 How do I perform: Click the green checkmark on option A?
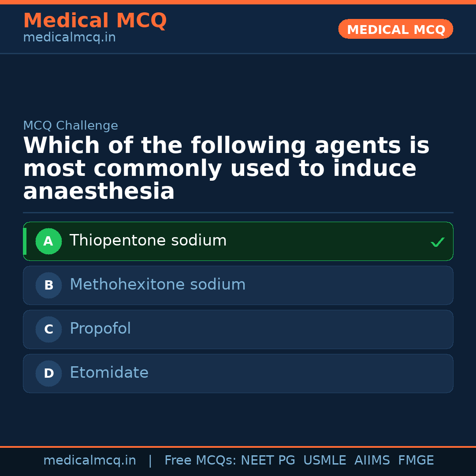pos(437,242)
